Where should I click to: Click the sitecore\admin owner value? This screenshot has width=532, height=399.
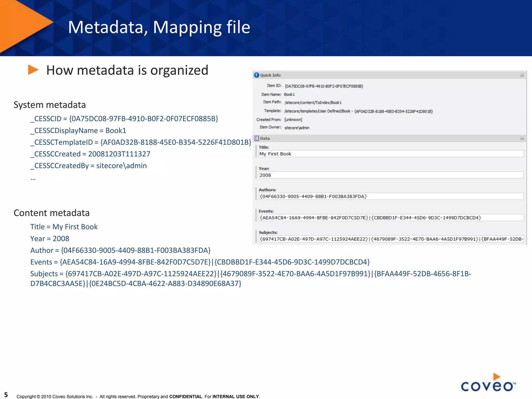tap(297, 128)
